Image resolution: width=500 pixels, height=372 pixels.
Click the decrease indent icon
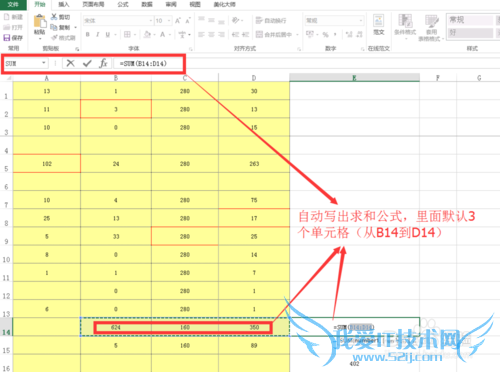click(235, 34)
